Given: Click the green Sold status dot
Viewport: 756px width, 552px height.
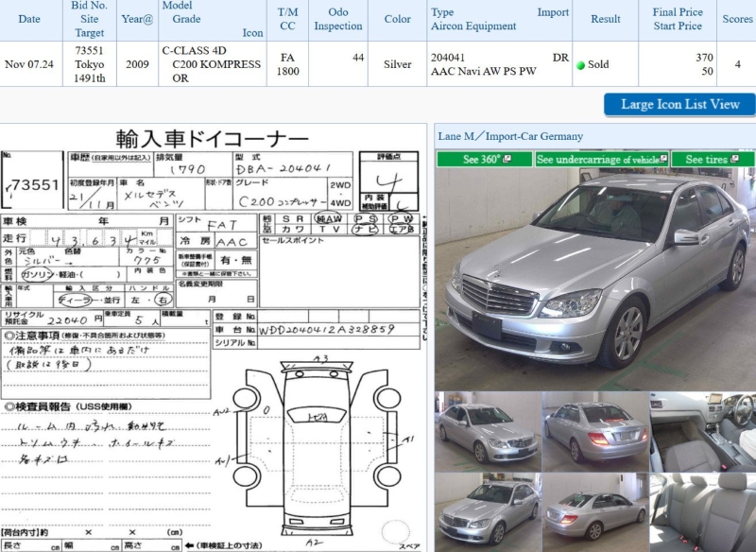Looking at the screenshot, I should pyautogui.click(x=580, y=65).
